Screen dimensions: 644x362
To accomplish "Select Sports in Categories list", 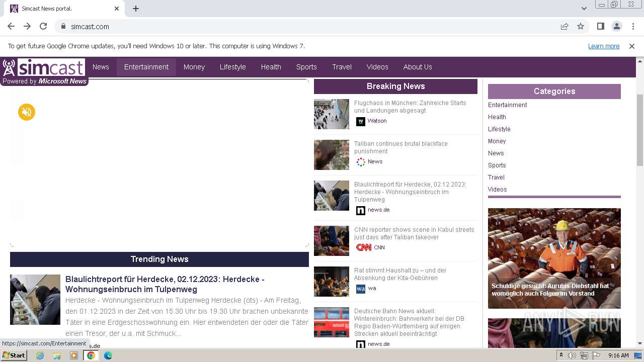I will [x=497, y=165].
